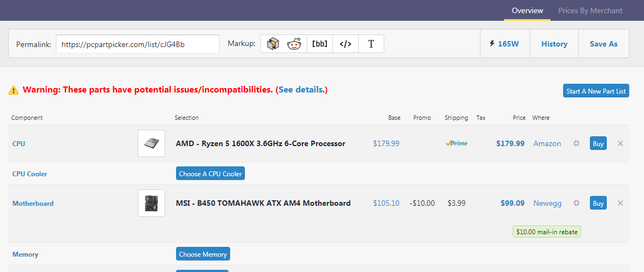Click the Amazon merchant link
644x272 pixels.
(547, 143)
